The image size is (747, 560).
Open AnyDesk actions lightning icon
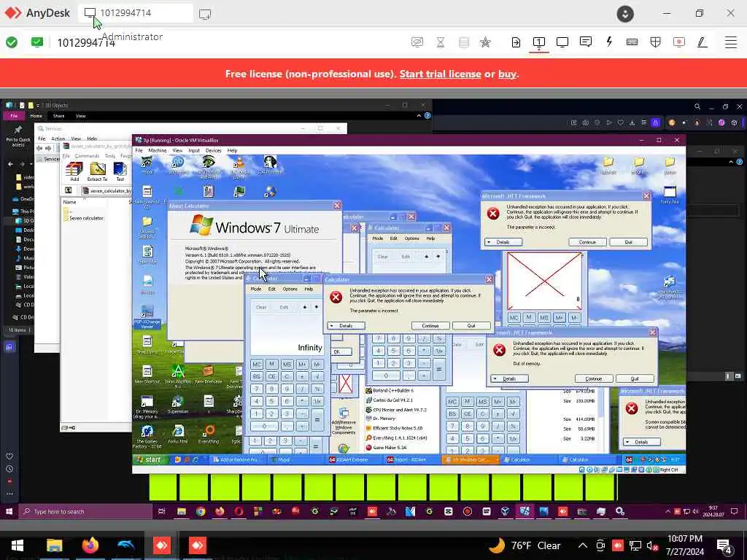[x=609, y=42]
